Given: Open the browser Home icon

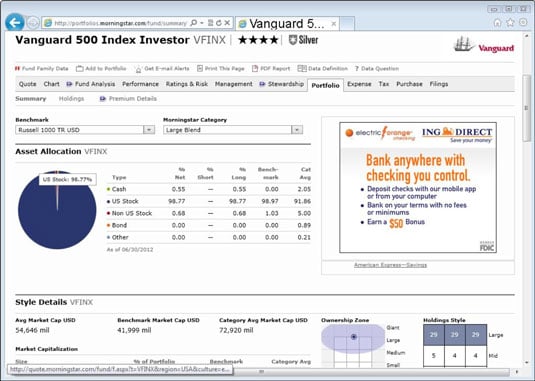Looking at the screenshot, I should coord(497,23).
